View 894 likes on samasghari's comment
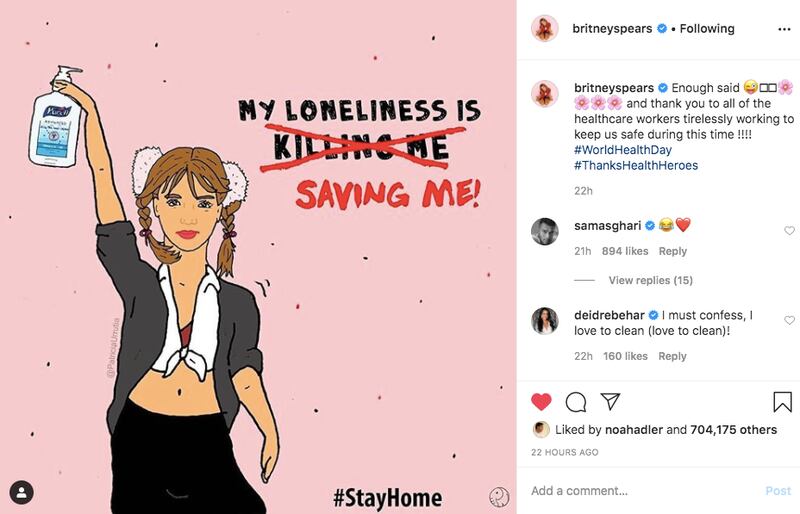 point(625,251)
